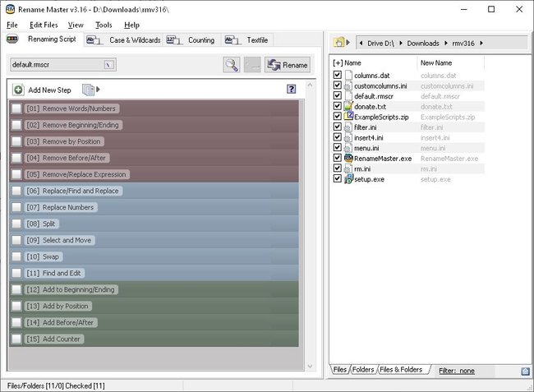
Task: Open the Tools menu
Action: click(104, 25)
